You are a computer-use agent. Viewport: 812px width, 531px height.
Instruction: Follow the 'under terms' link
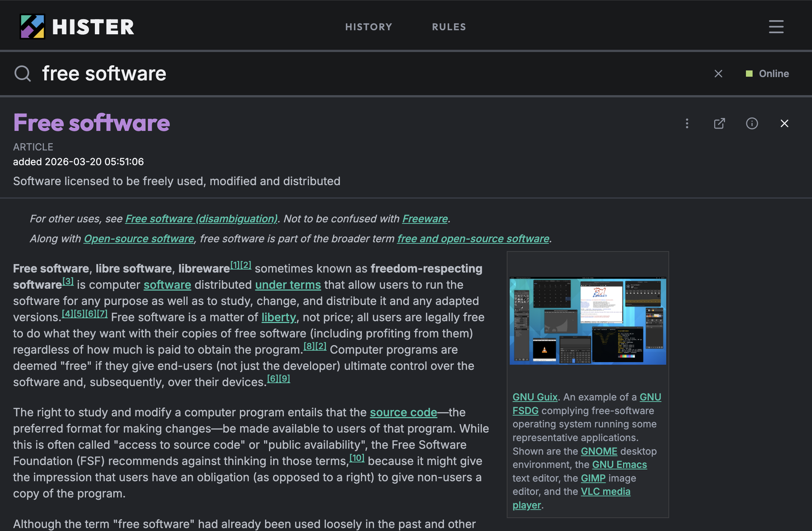pos(288,285)
